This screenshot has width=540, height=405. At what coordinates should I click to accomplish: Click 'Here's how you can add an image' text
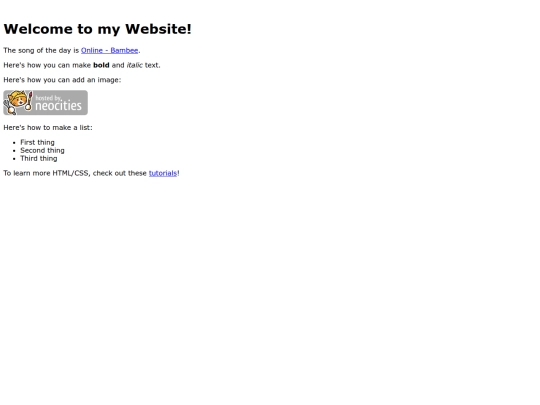point(62,80)
